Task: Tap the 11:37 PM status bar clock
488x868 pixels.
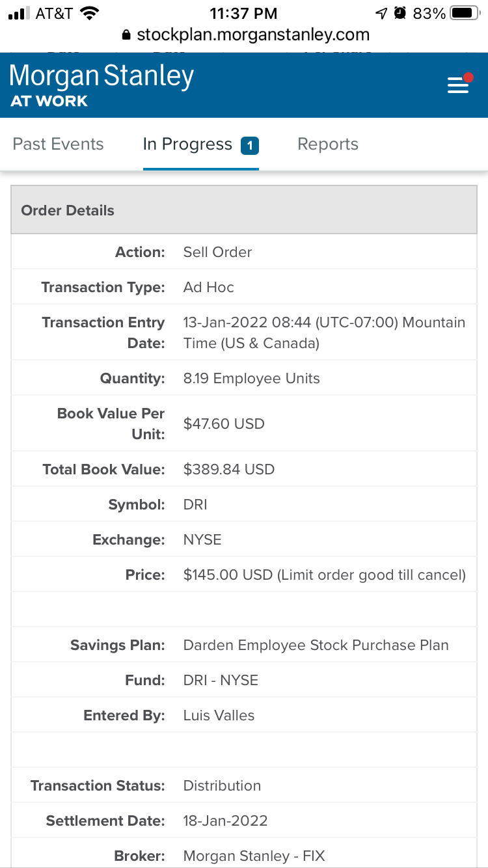Action: click(x=243, y=13)
